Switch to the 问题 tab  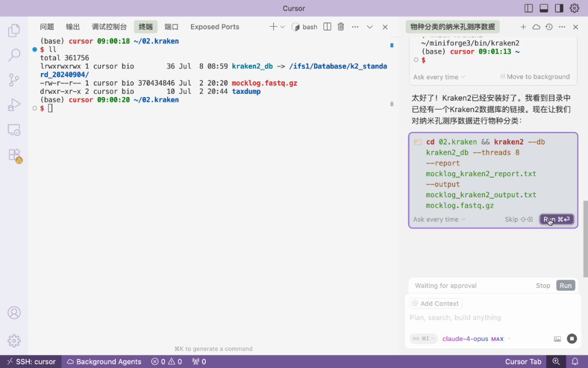[47, 27]
